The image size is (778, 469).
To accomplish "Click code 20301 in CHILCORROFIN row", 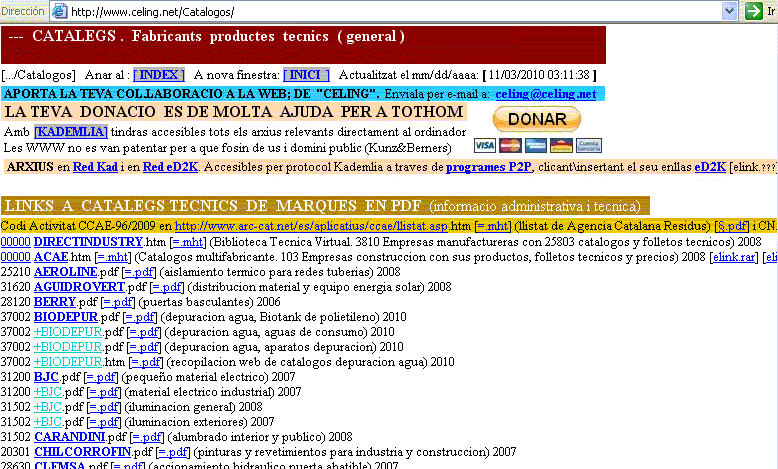I will click(15, 452).
